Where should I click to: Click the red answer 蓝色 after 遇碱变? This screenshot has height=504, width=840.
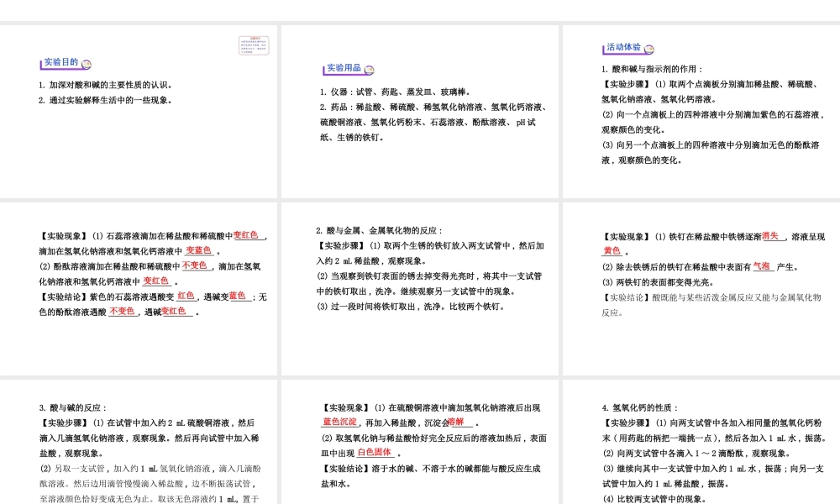click(238, 296)
